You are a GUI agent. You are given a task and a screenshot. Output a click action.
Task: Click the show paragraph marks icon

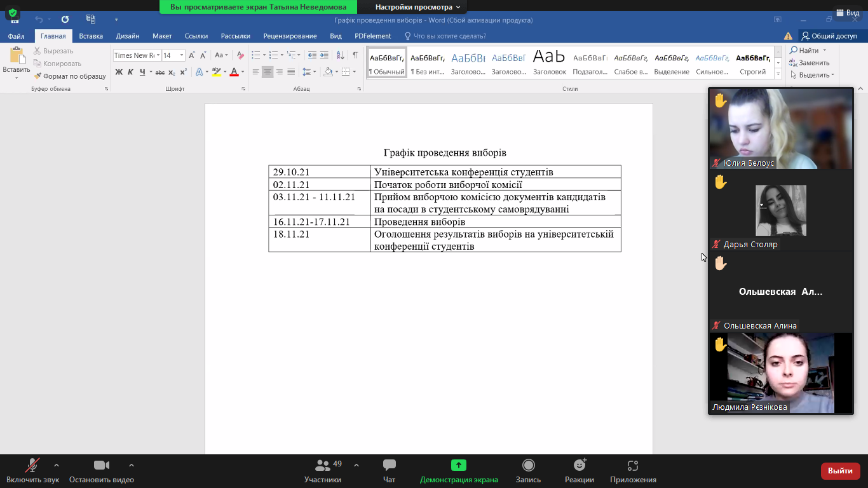[355, 55]
